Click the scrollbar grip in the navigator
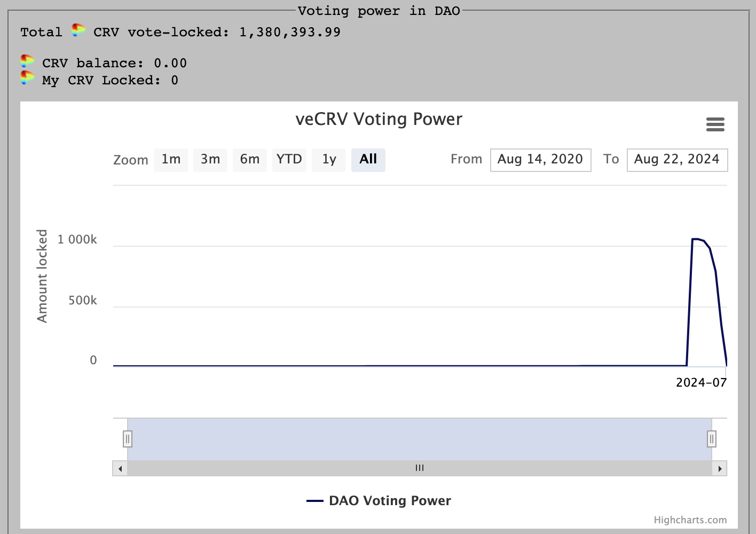 pos(420,468)
